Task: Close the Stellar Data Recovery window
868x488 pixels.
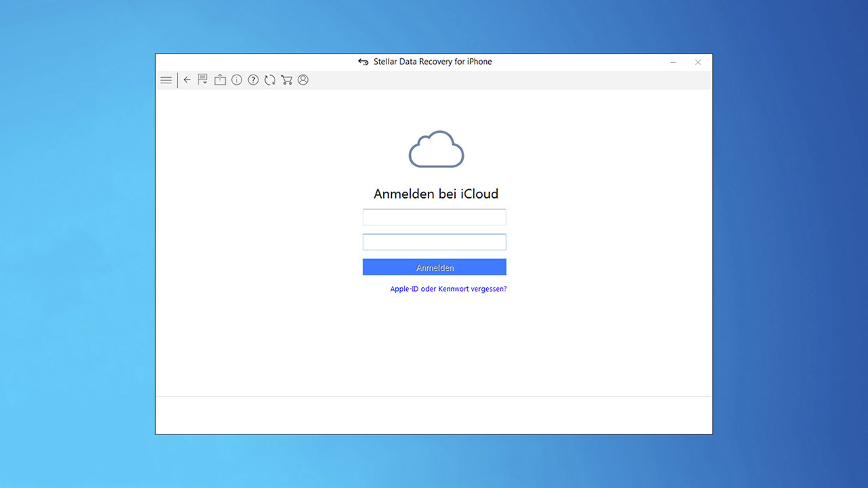Action: [698, 62]
